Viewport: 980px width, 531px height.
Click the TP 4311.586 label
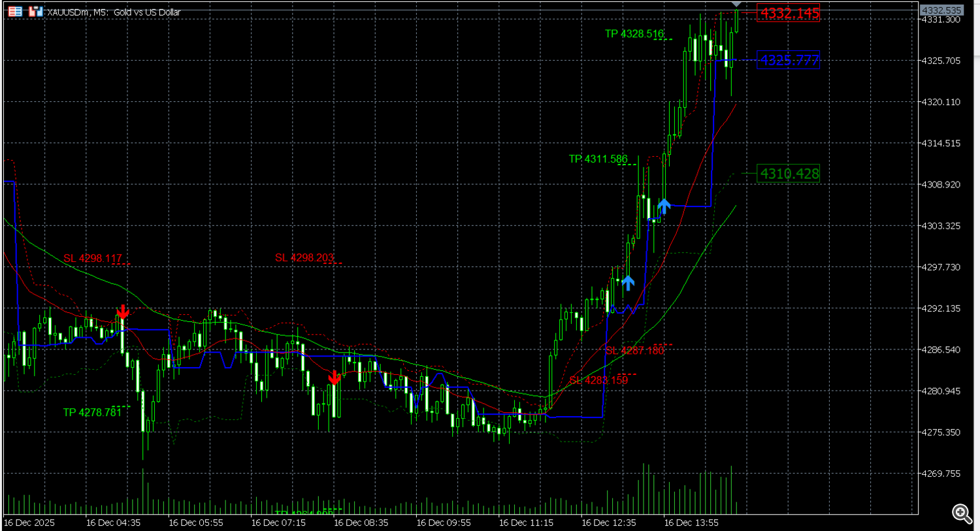tap(598, 159)
